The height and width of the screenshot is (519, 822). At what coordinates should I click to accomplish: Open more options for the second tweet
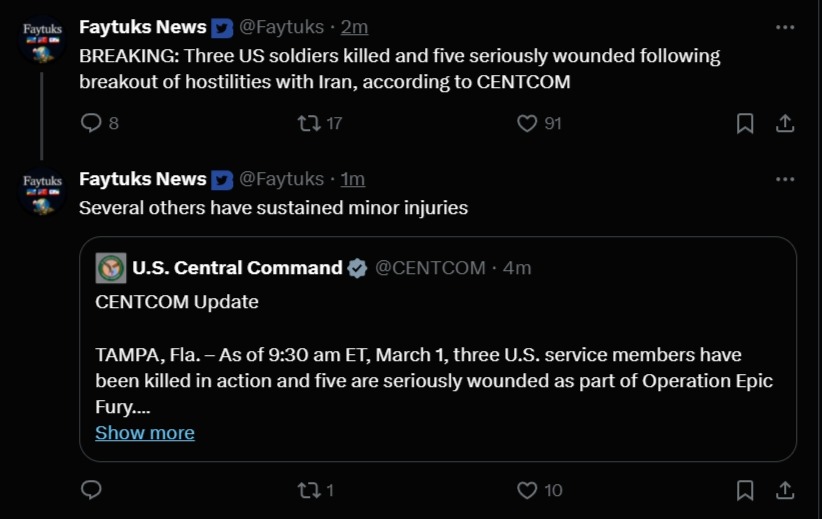coord(785,179)
